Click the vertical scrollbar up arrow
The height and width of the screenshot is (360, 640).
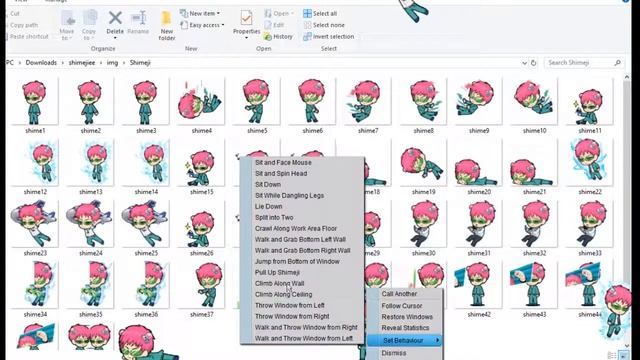[x=627, y=77]
